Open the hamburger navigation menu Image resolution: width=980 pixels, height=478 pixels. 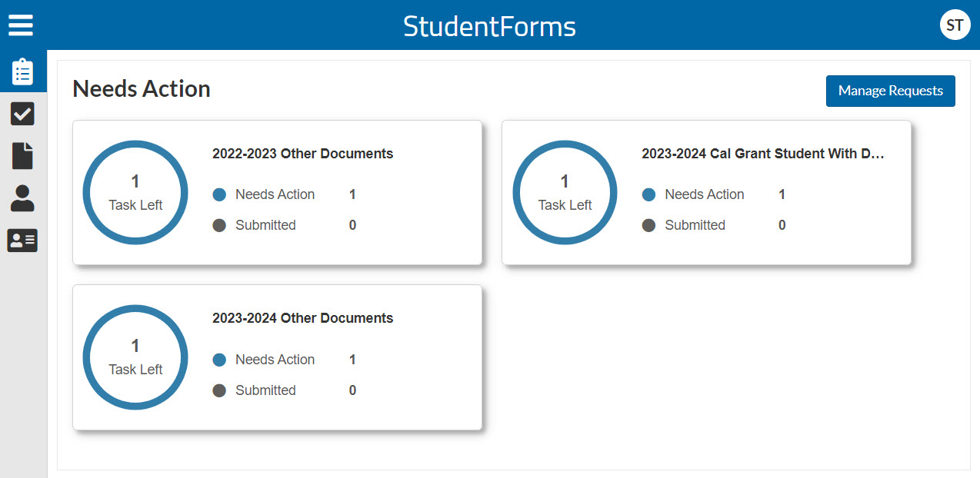click(x=21, y=25)
